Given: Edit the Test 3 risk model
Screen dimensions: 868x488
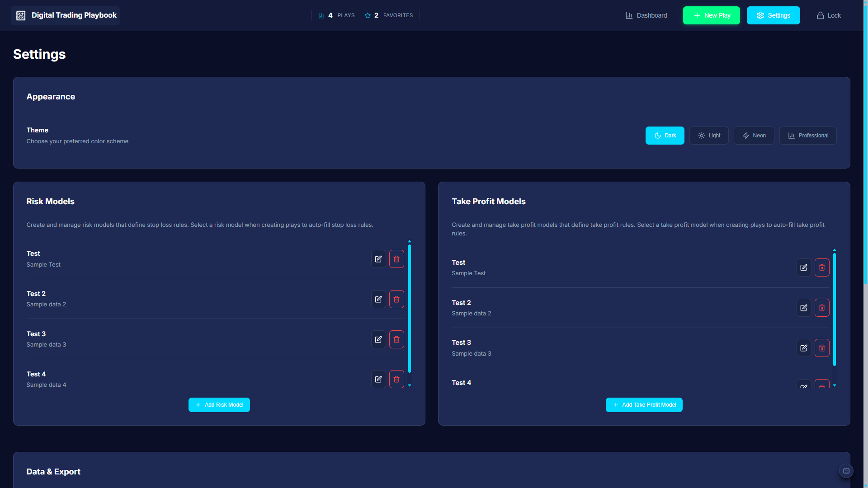Looking at the screenshot, I should 378,339.
